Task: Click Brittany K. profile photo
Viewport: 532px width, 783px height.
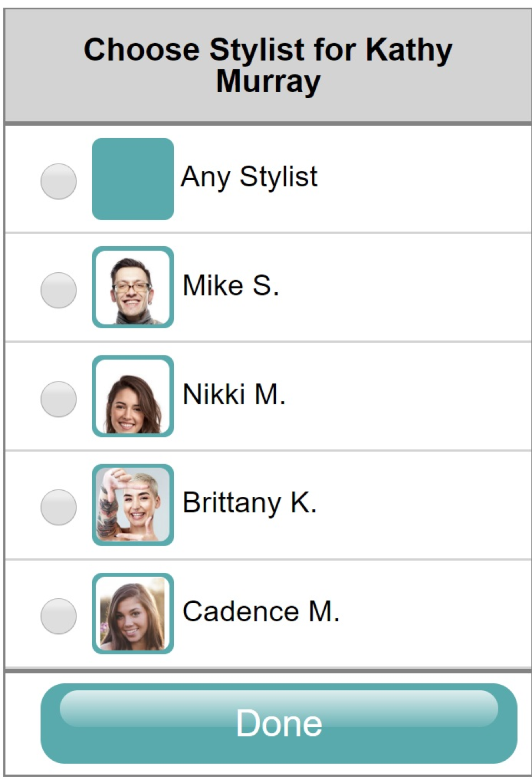Action: pos(133,505)
